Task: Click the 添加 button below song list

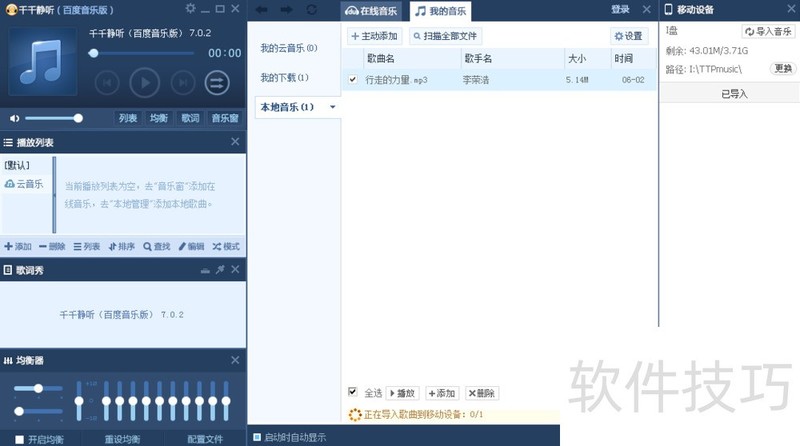Action: pos(442,393)
